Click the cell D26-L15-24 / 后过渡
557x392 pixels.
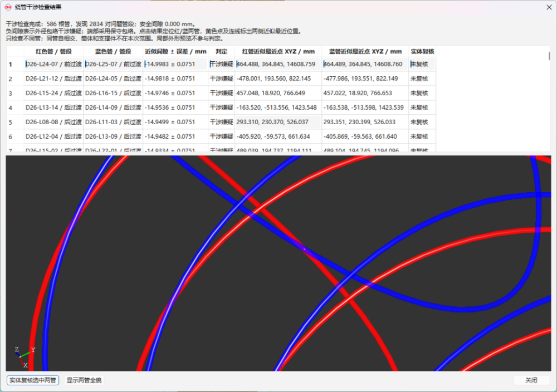[x=53, y=94]
